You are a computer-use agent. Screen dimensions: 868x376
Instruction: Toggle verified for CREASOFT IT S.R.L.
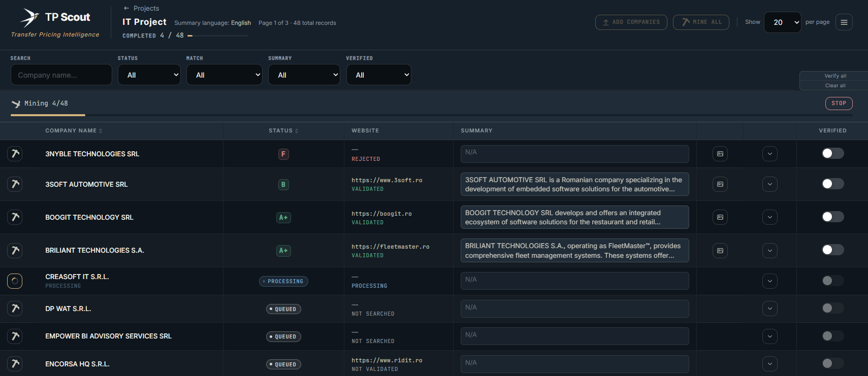pos(833,281)
